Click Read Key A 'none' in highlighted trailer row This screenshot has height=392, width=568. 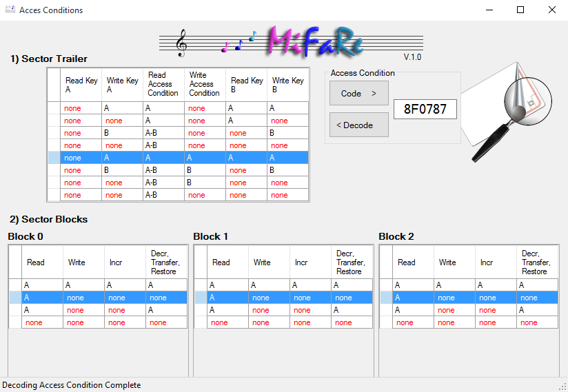81,158
